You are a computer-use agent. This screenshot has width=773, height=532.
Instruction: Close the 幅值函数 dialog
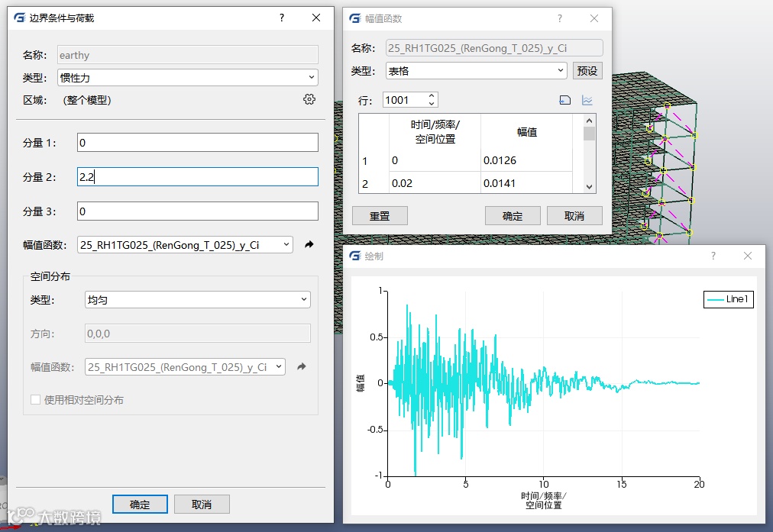tap(594, 18)
